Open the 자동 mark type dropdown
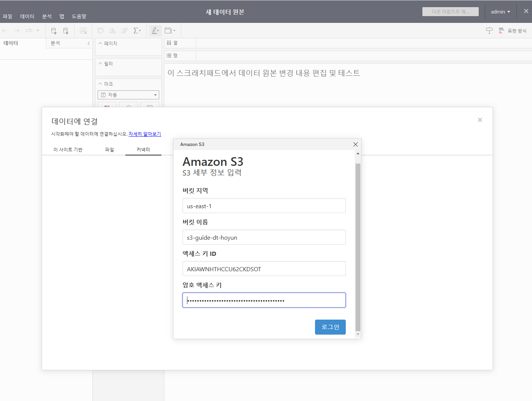This screenshot has width=532, height=401. tap(128, 95)
